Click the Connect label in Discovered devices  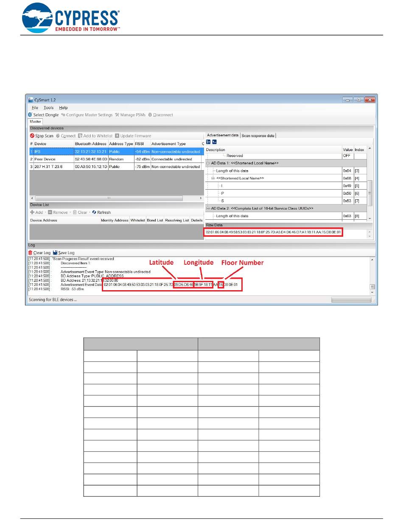click(x=68, y=136)
